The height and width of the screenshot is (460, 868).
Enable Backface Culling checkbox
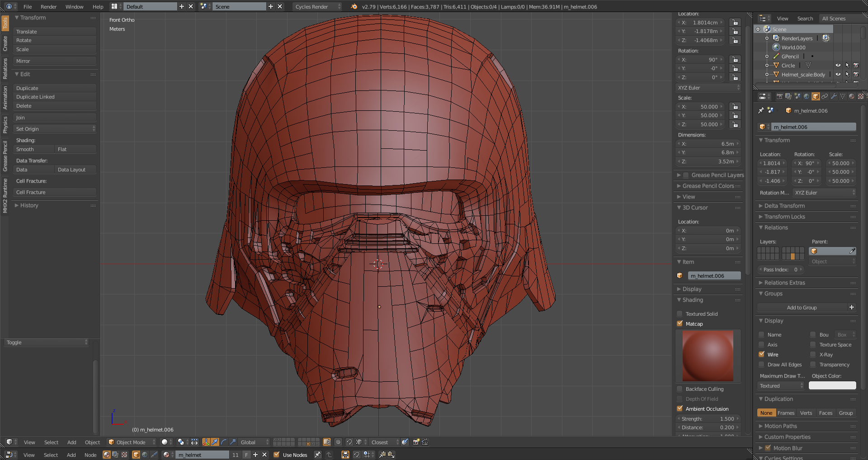(679, 389)
